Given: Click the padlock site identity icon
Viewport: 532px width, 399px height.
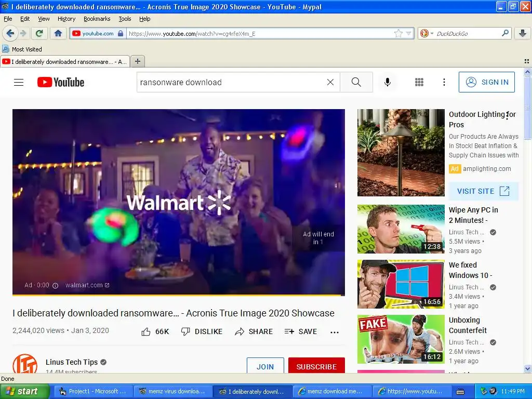Looking at the screenshot, I should [121, 33].
